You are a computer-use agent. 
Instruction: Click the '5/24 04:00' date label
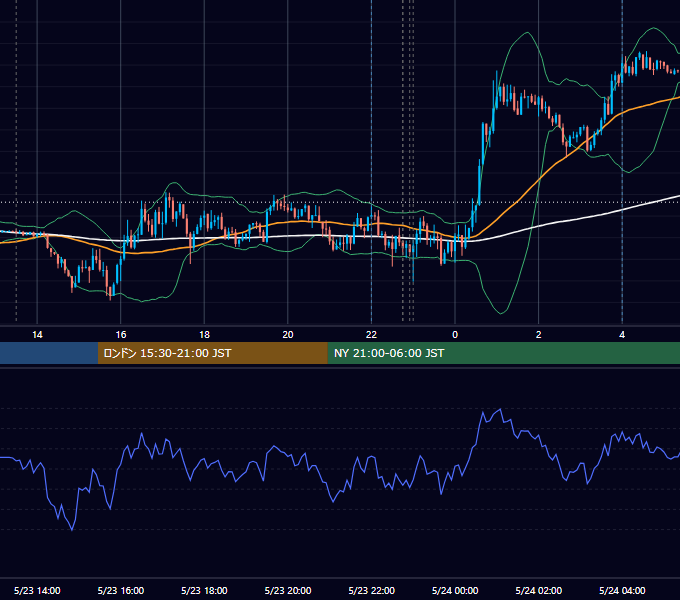[x=622, y=590]
